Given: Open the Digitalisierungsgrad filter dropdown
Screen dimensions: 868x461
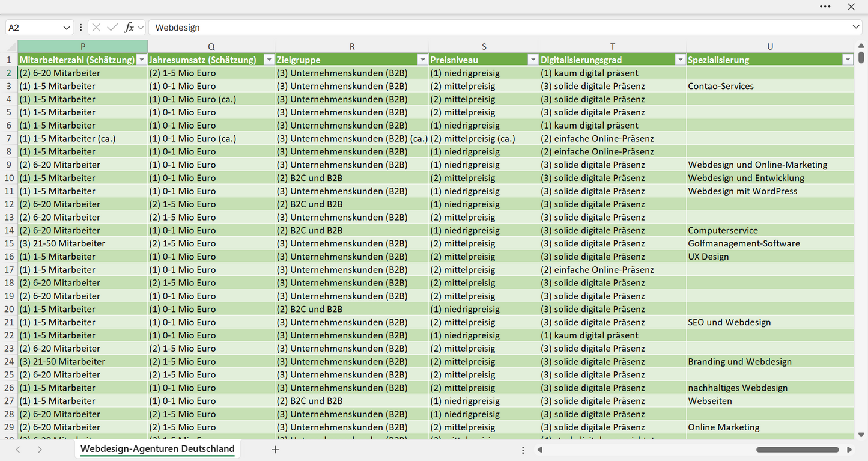Looking at the screenshot, I should point(680,60).
